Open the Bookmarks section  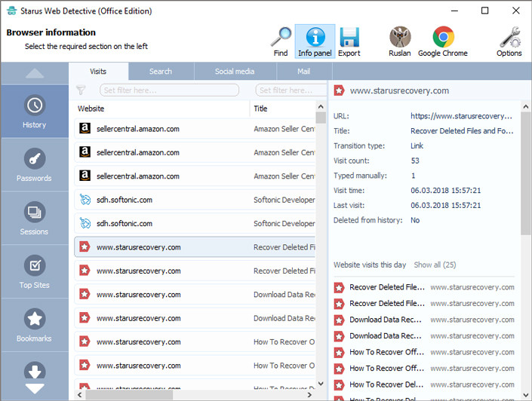click(34, 326)
